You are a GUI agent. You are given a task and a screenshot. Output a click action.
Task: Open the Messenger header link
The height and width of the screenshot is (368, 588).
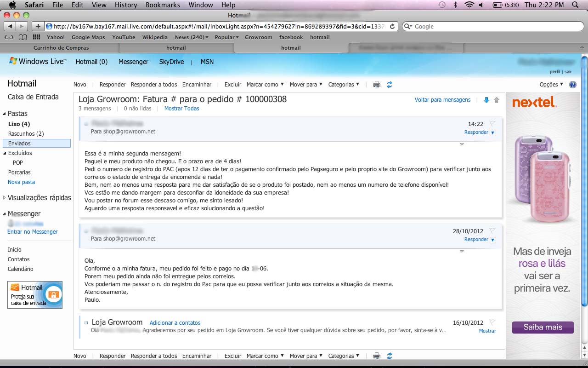coord(133,62)
